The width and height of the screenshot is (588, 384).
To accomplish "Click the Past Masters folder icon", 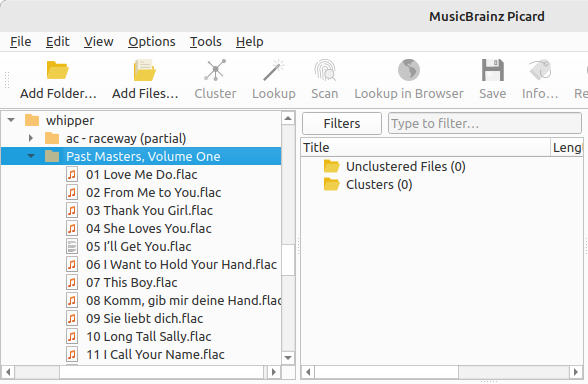I will 52,156.
